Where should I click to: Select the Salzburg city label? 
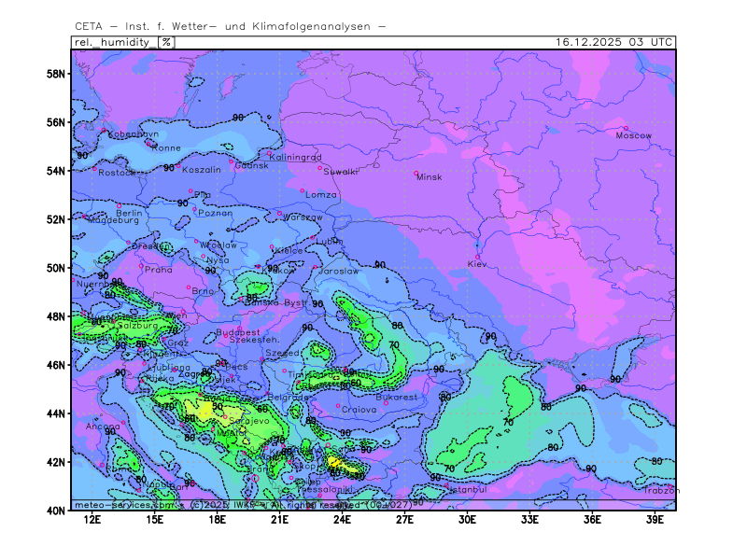[136, 325]
